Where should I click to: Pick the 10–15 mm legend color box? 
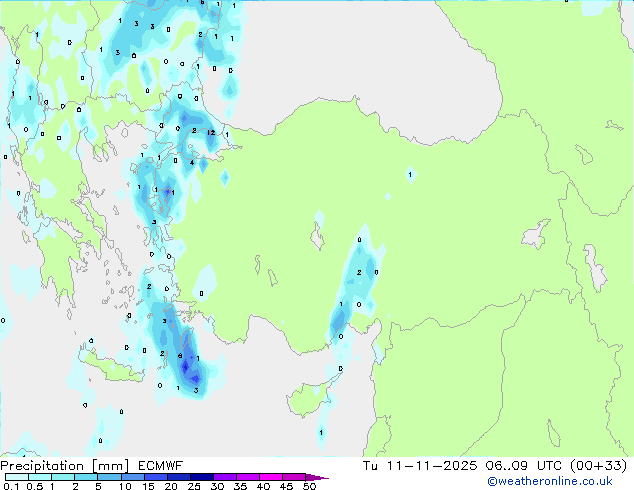pos(132,477)
